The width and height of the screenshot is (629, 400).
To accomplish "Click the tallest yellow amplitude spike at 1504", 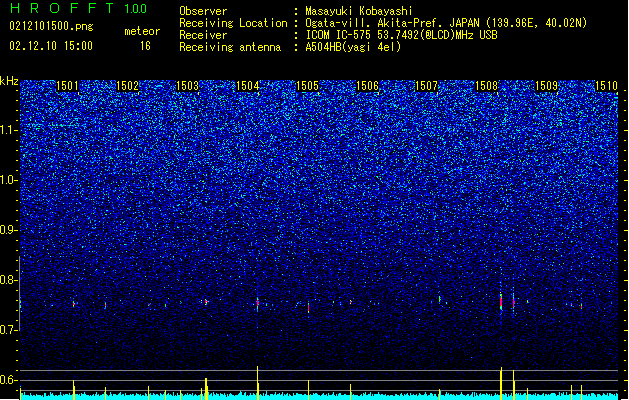I will click(x=258, y=382).
